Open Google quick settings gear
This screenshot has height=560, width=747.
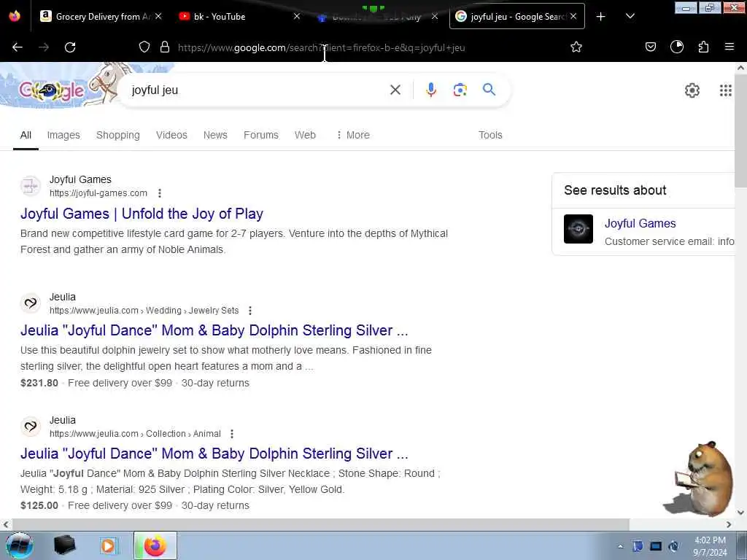coord(692,90)
